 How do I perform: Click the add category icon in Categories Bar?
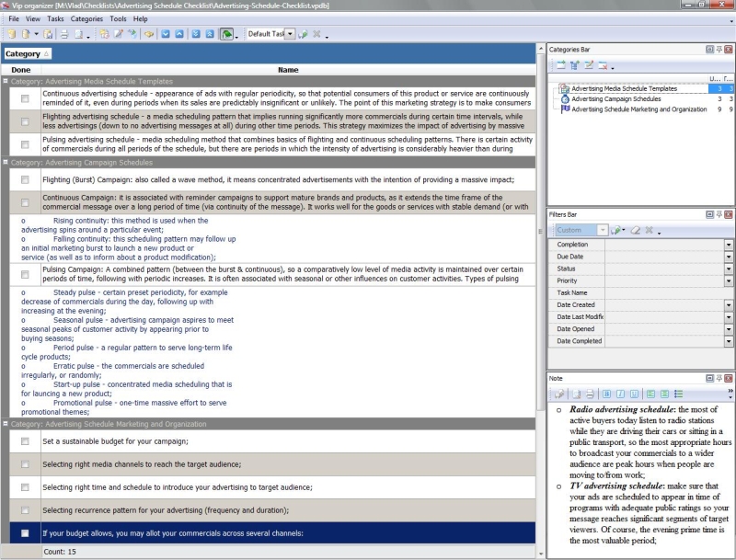[559, 65]
